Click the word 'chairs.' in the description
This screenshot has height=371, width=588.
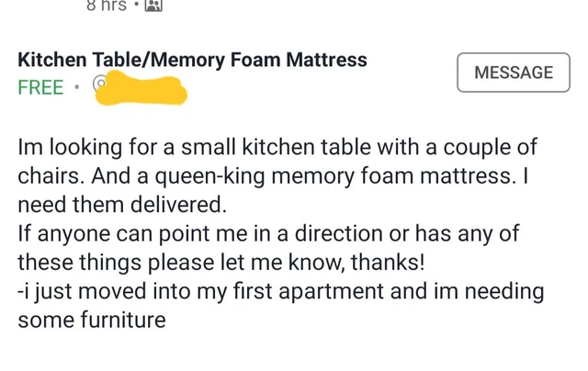(51, 175)
